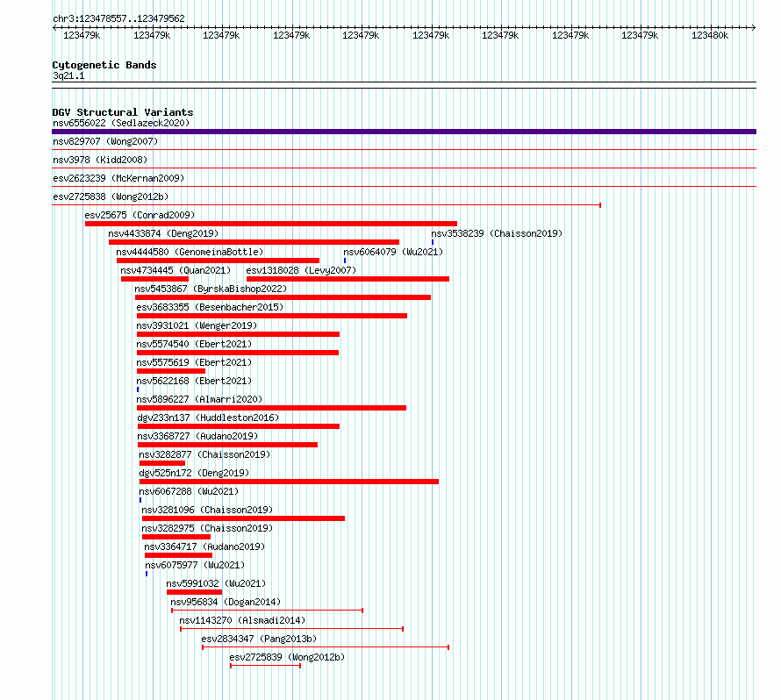Open the nsv829707 (Wong2007) variant label

tap(105, 141)
